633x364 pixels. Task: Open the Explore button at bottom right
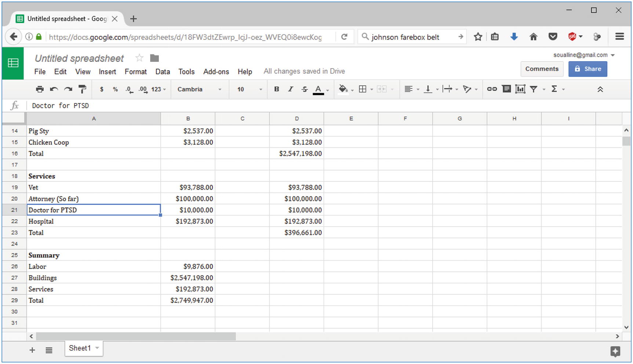click(615, 352)
